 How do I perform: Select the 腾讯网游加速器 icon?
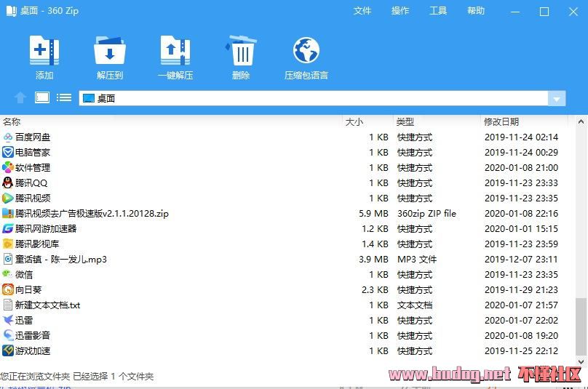[7, 228]
